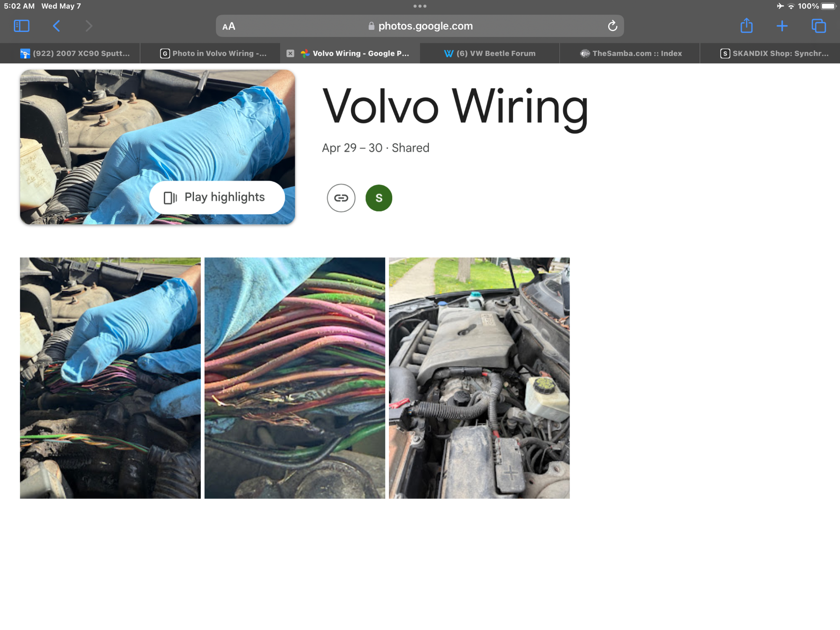Open the Safari share sheet
Viewport: 840px width, 630px height.
pos(746,26)
